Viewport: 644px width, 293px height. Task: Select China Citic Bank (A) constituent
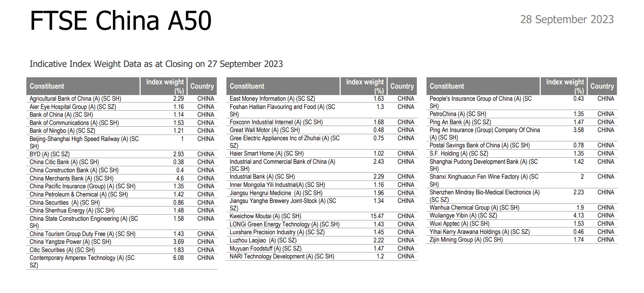click(x=64, y=162)
